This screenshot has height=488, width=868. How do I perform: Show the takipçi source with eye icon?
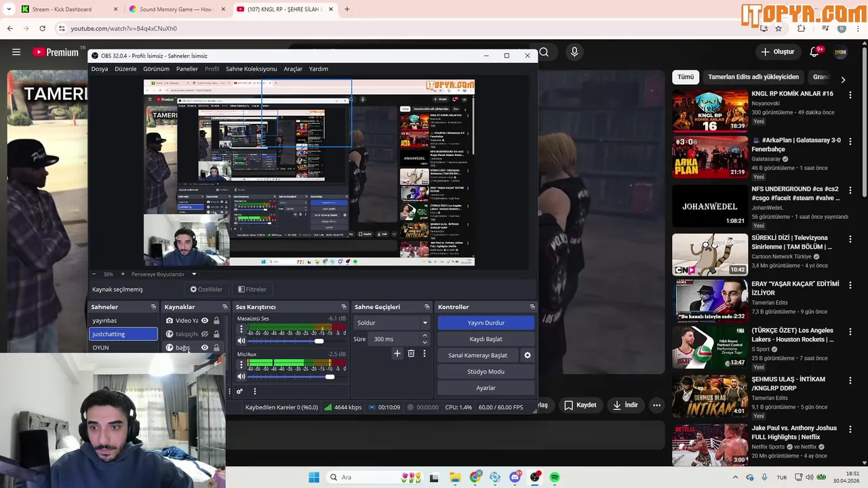[205, 334]
